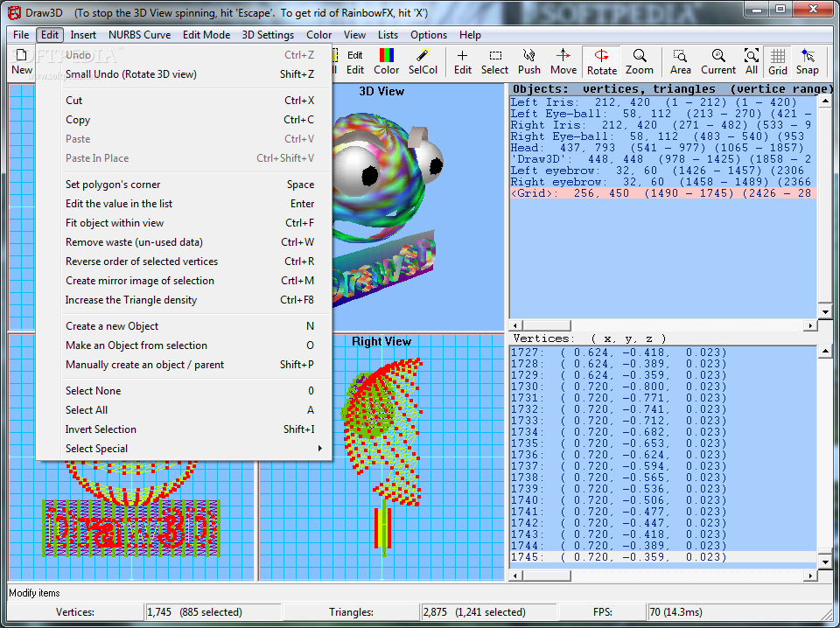Close the open Edit menu

(50, 35)
